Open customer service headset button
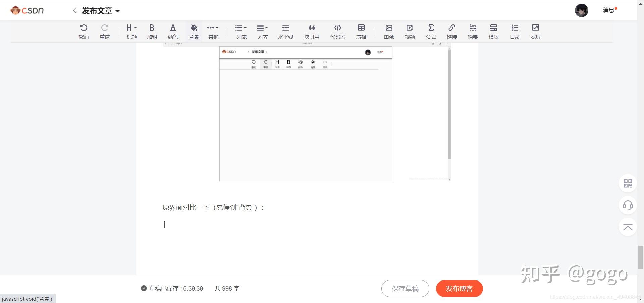This screenshot has height=303, width=644. click(628, 205)
